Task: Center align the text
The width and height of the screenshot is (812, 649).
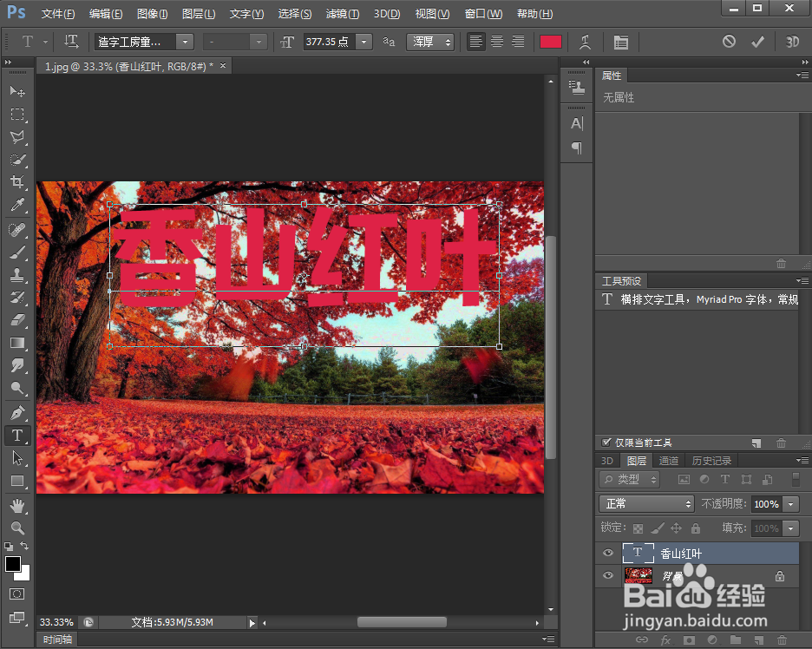Action: (496, 42)
